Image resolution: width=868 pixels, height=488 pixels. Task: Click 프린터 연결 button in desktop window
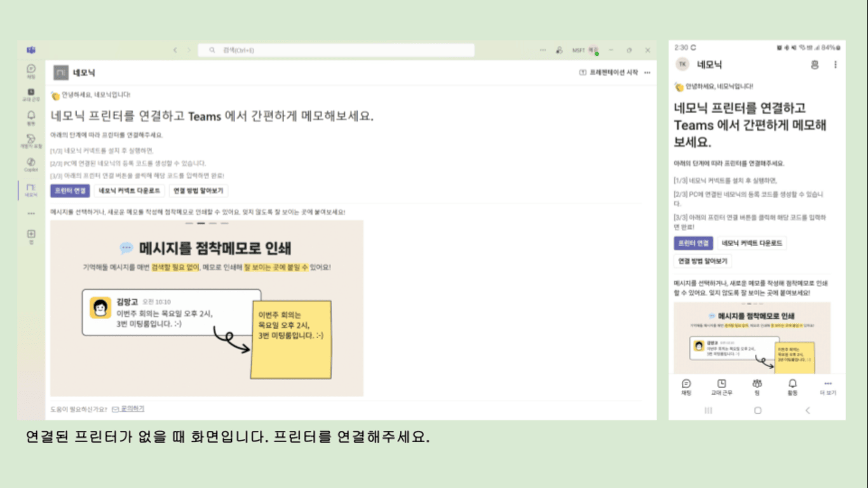point(70,191)
